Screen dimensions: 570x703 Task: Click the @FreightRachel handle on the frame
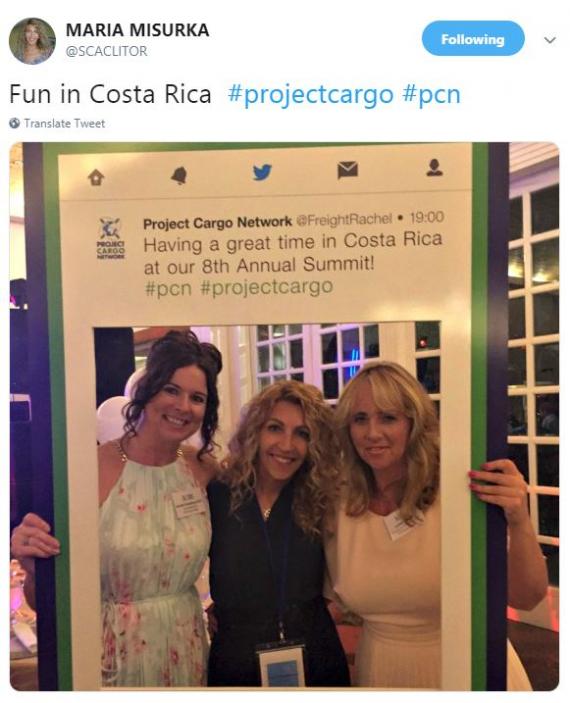coord(344,219)
